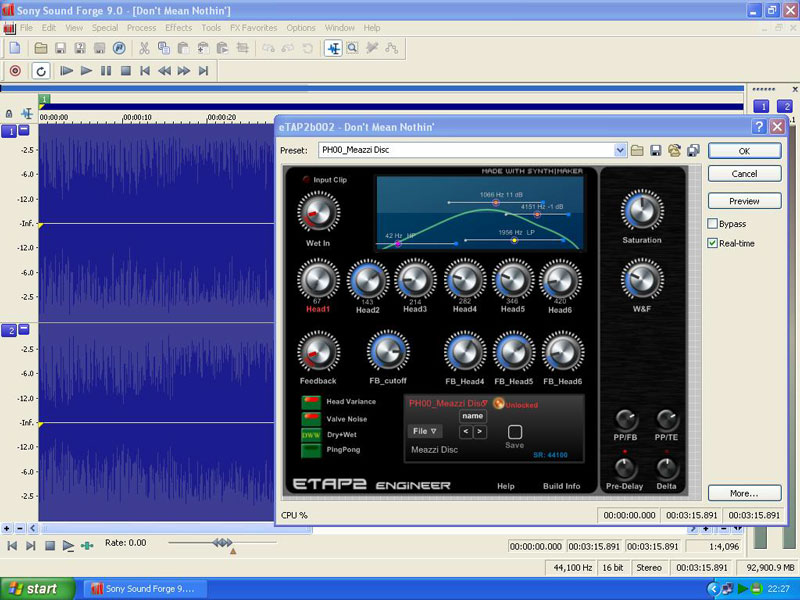This screenshot has height=600, width=800.
Task: Open the Process menu
Action: pos(141,28)
